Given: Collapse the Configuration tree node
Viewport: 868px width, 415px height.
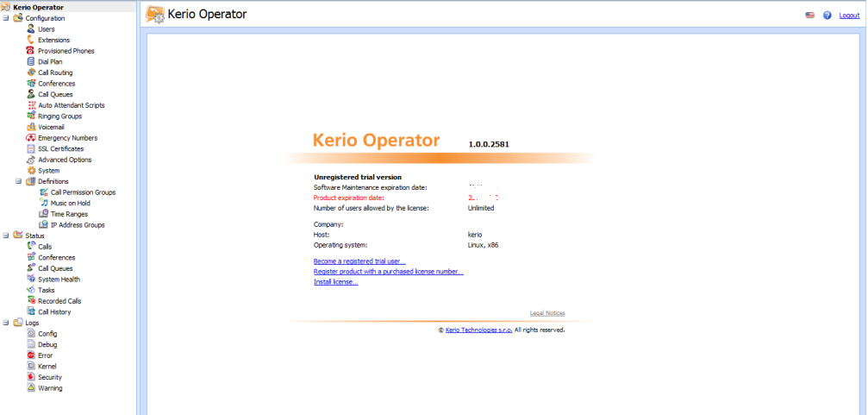Looking at the screenshot, I should pyautogui.click(x=6, y=18).
